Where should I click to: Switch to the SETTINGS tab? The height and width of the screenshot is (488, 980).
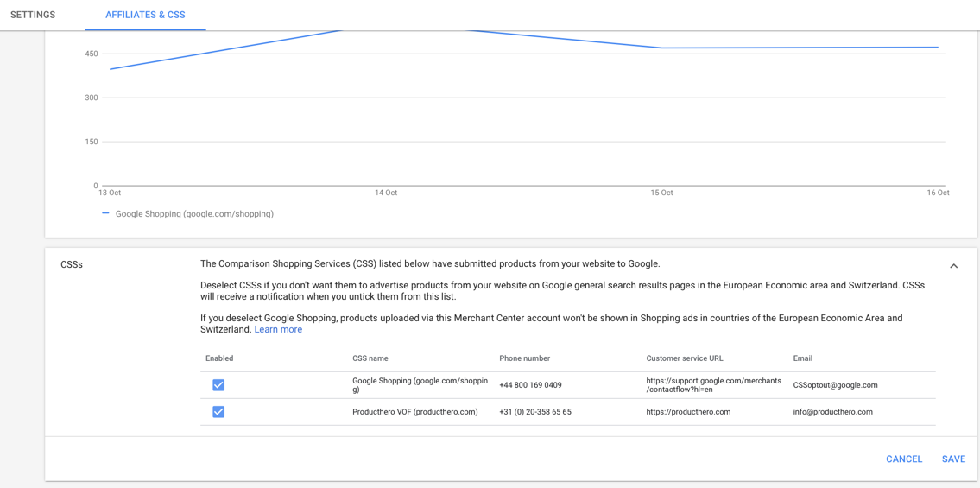pyautogui.click(x=33, y=15)
